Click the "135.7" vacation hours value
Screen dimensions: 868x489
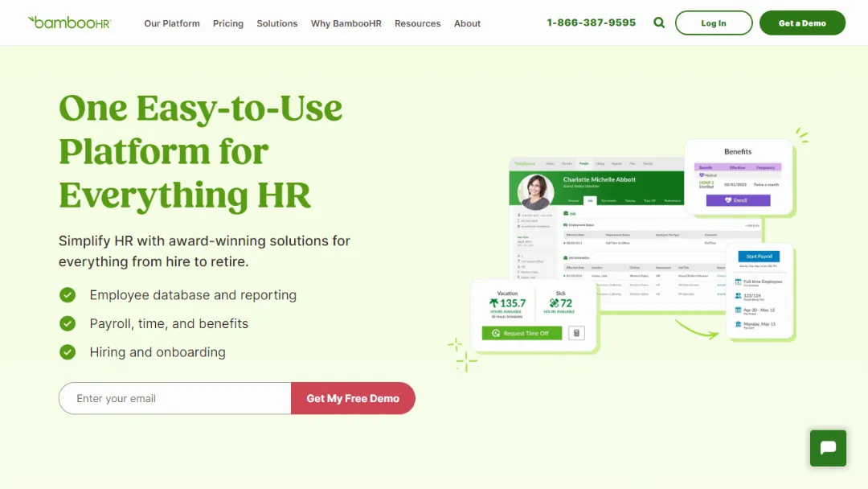coord(513,303)
